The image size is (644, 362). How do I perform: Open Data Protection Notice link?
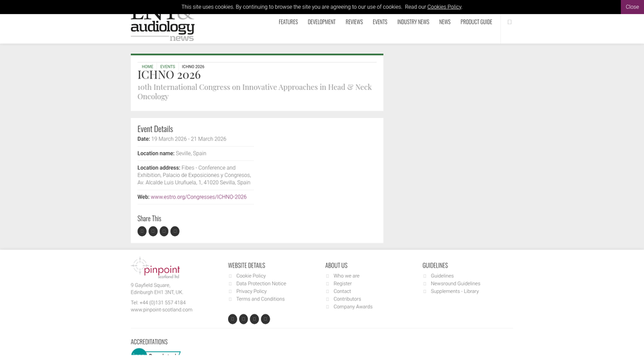(261, 284)
